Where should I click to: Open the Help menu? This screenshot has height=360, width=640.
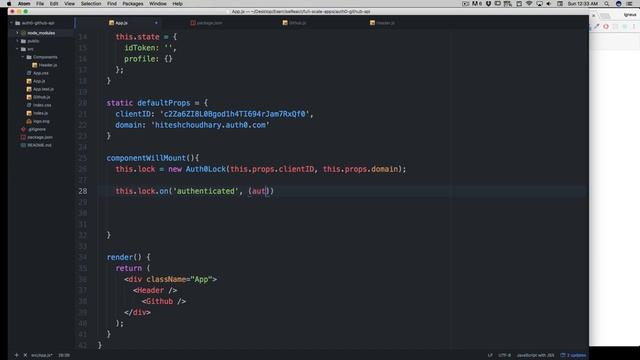(x=177, y=4)
